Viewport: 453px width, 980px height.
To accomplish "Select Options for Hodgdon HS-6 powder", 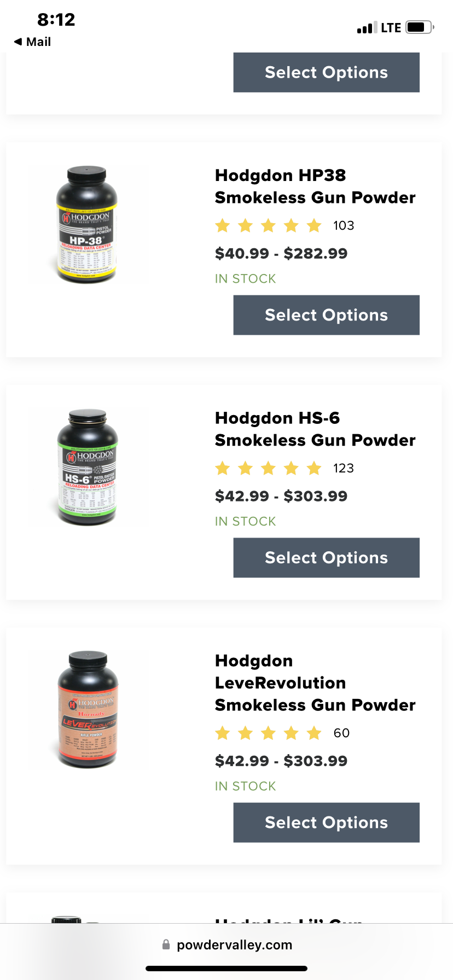I will coord(327,558).
